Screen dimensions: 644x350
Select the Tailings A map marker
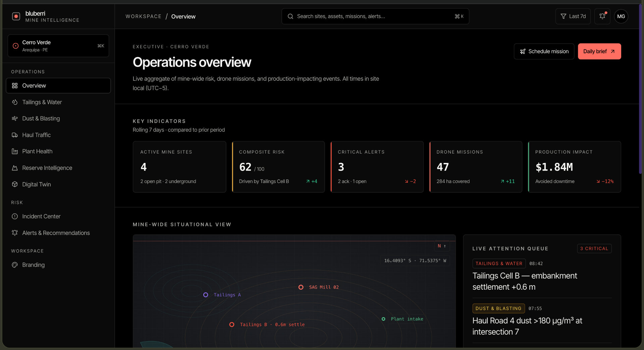pyautogui.click(x=206, y=295)
